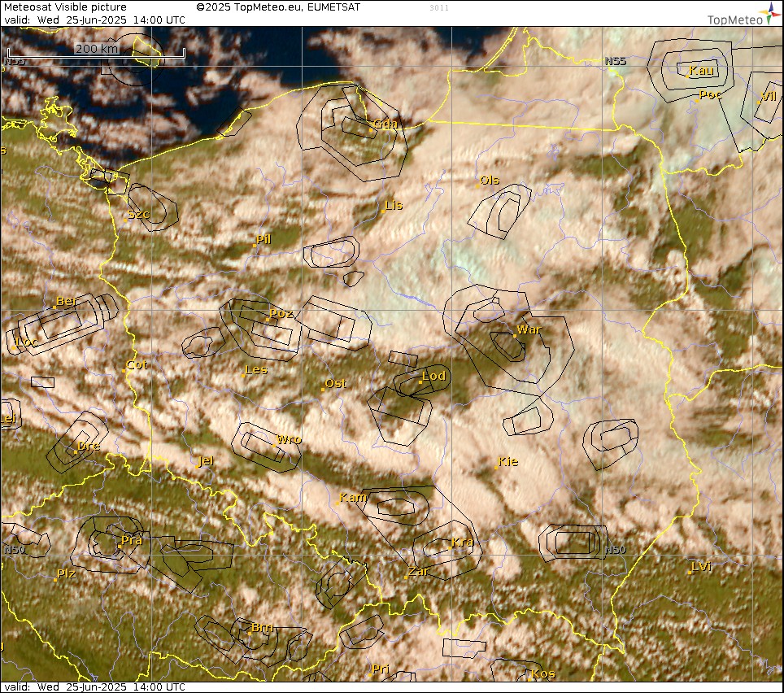
Task: Select the Brn city label
Action: [262, 627]
